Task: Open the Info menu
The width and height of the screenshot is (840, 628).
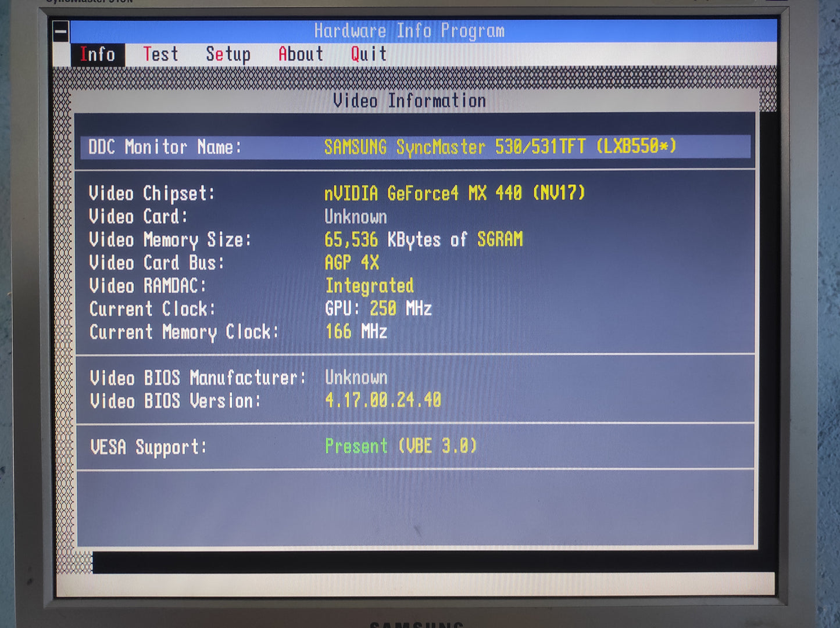Action: (x=98, y=55)
